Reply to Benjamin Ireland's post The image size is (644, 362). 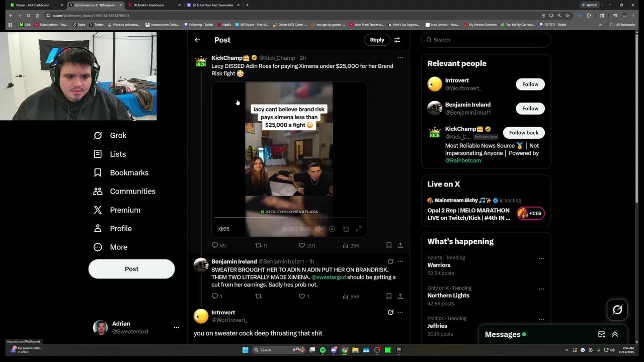point(217,296)
